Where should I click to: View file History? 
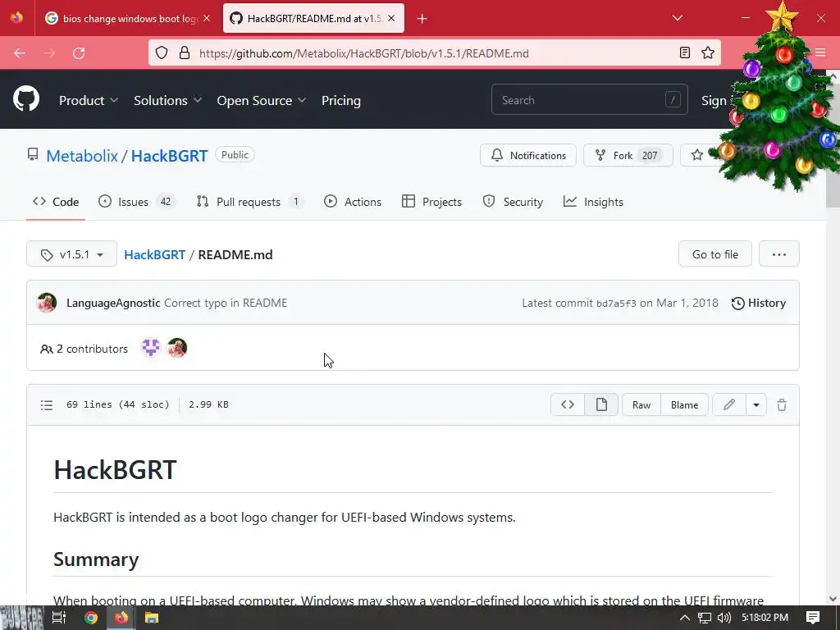(759, 303)
